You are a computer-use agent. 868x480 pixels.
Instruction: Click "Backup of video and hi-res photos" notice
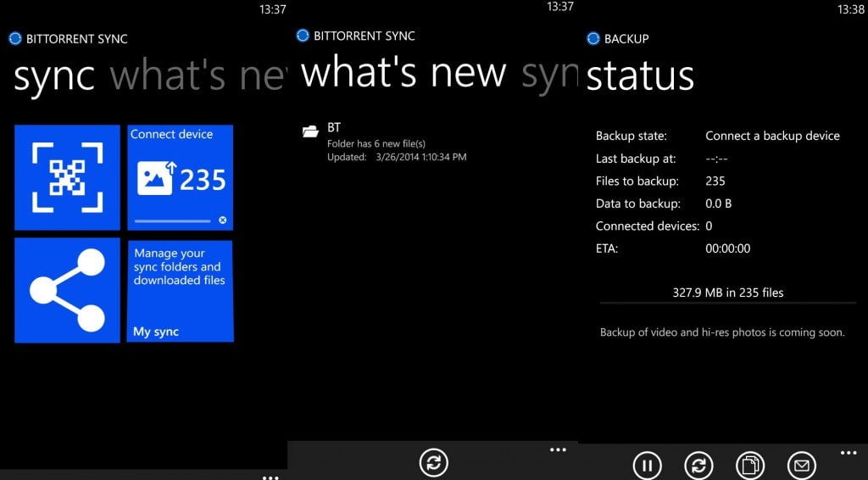[x=722, y=332]
